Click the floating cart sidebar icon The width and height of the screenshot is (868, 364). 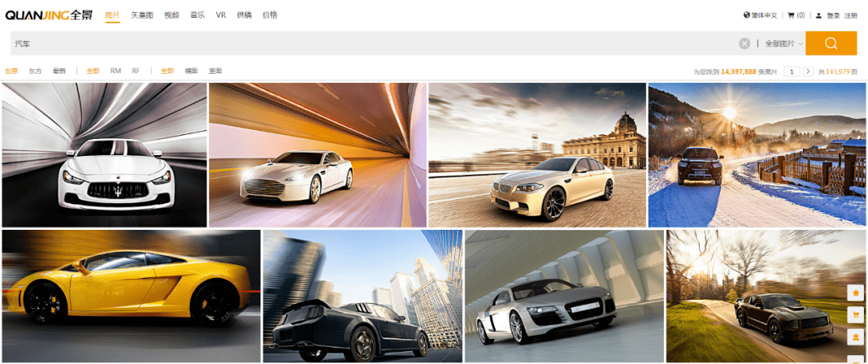pos(857,315)
